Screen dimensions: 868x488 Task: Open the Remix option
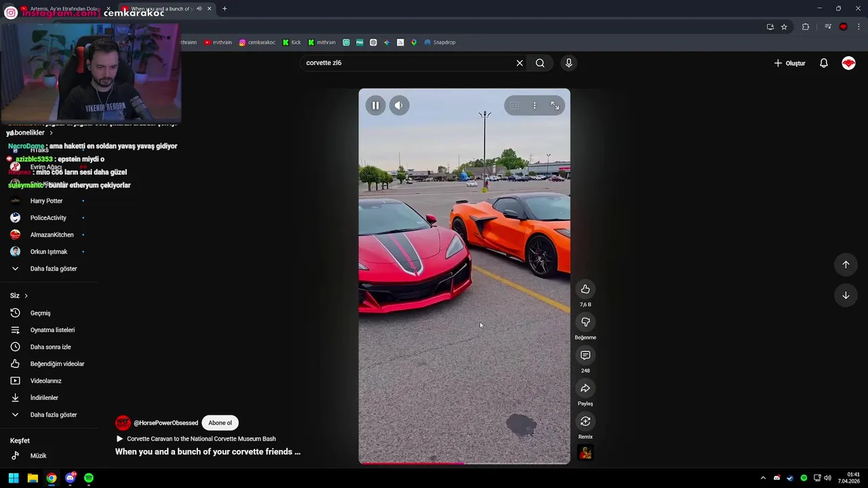(x=585, y=422)
